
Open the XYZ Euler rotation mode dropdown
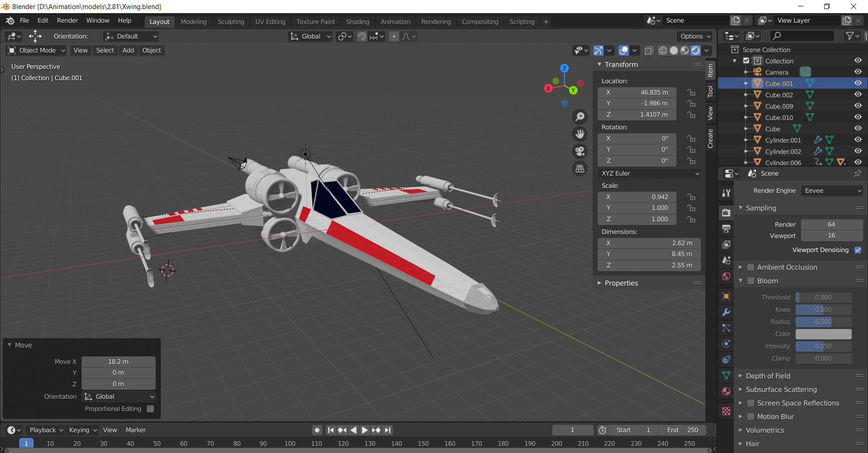point(649,173)
